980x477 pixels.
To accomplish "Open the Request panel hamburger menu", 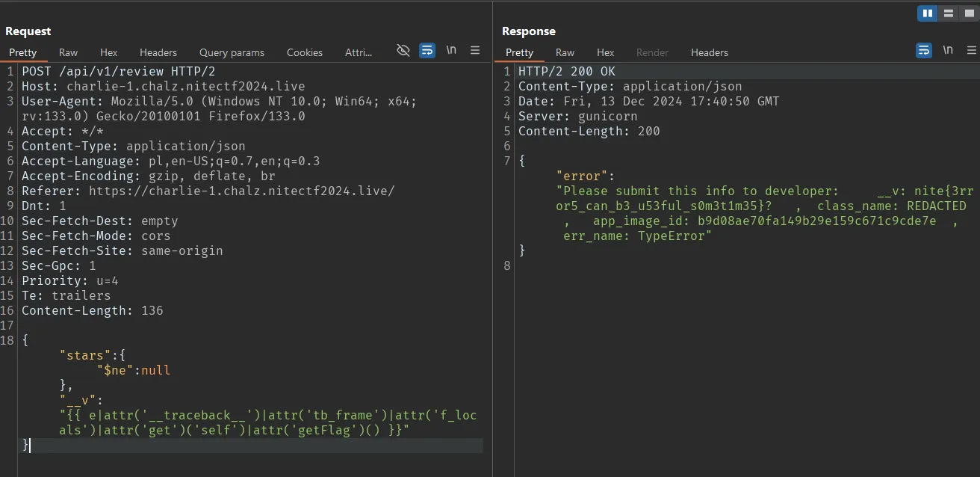I will click(x=475, y=50).
